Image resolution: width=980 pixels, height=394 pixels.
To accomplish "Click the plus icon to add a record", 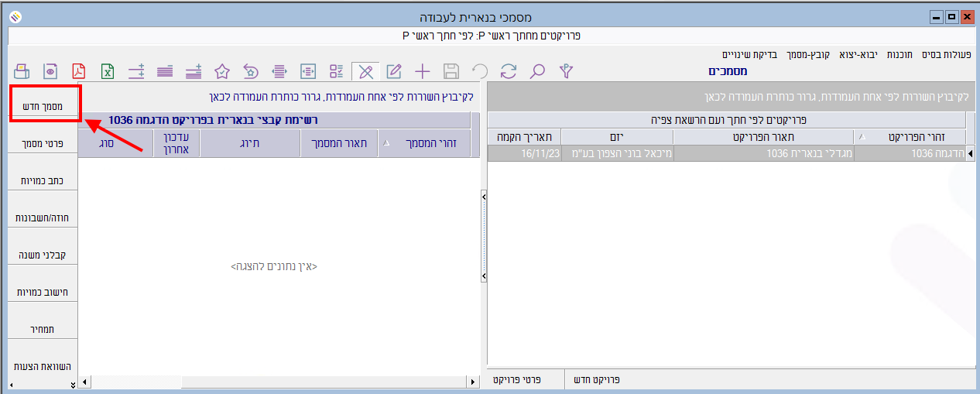I will pyautogui.click(x=422, y=71).
